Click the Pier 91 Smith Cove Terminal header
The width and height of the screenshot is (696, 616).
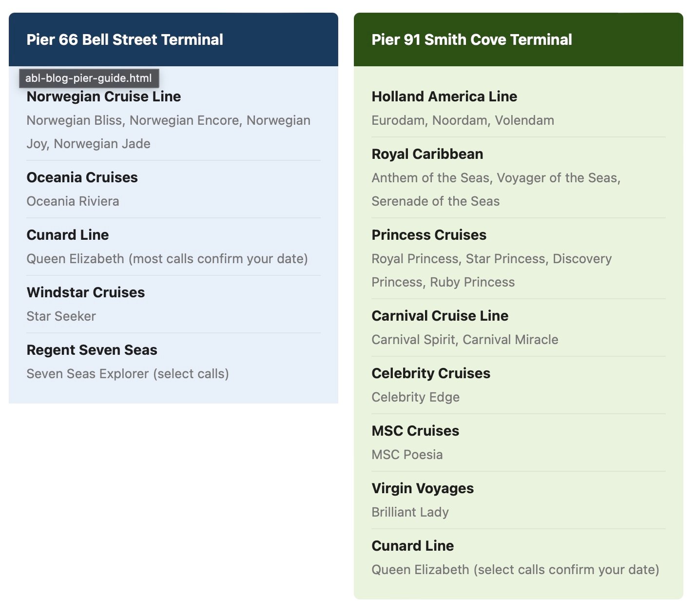pyautogui.click(x=472, y=39)
